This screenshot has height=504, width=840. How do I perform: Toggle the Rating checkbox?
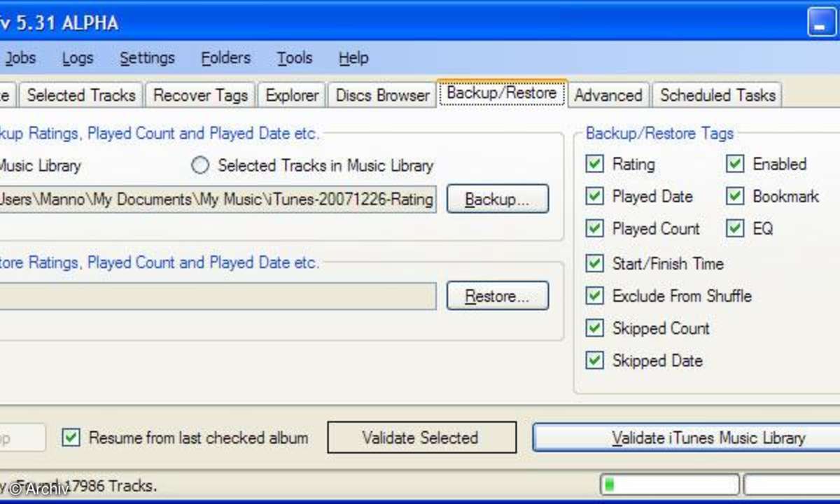tap(594, 164)
